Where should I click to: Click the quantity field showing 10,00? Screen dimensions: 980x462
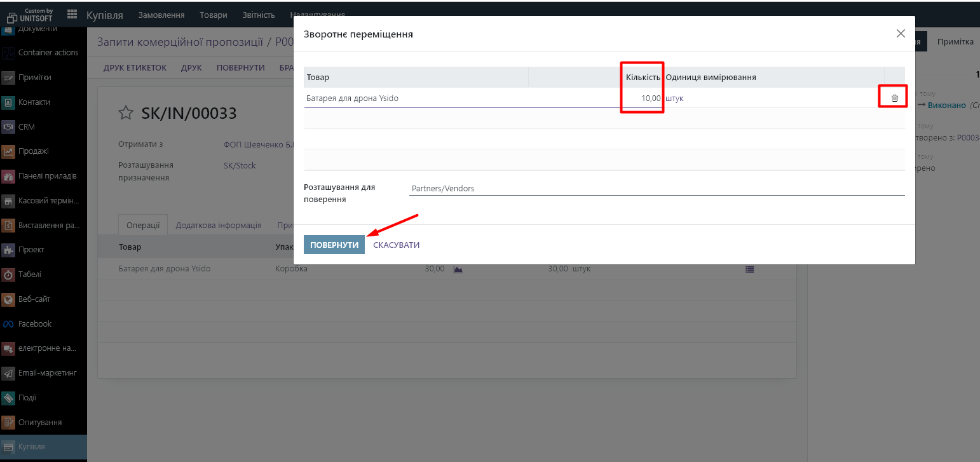tap(642, 98)
